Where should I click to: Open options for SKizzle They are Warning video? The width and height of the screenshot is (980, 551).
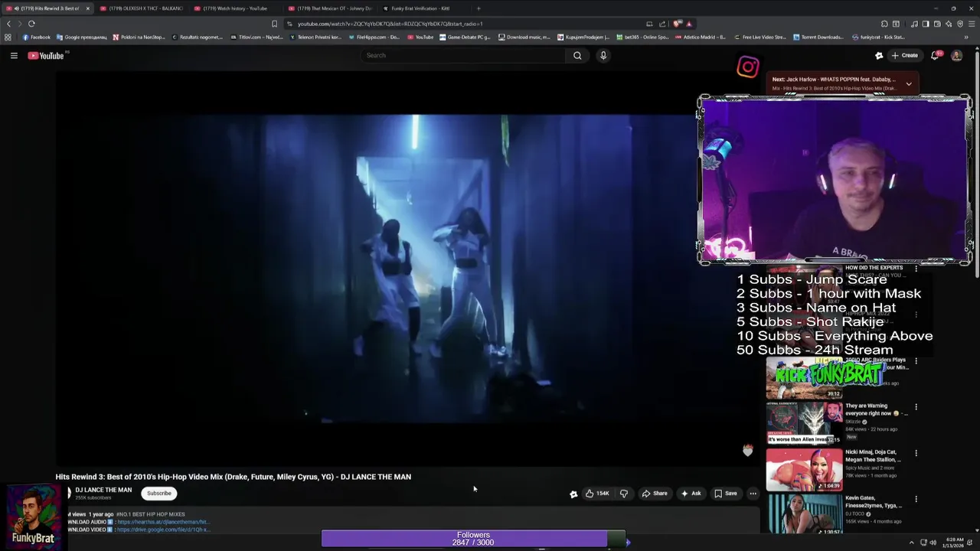pos(916,407)
